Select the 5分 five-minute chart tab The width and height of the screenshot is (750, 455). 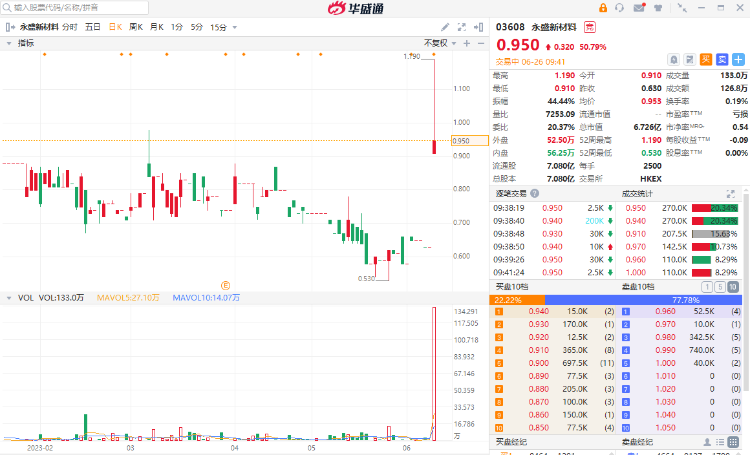(x=197, y=27)
